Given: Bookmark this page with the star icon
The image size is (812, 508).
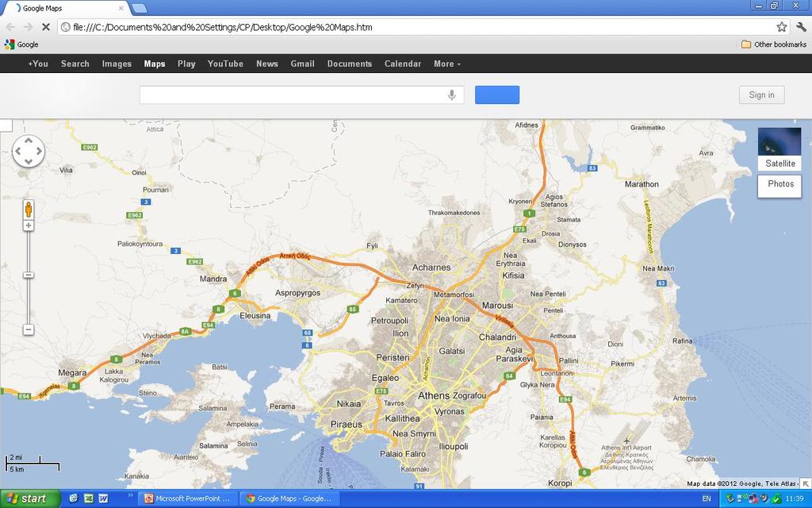Looking at the screenshot, I should click(x=781, y=27).
